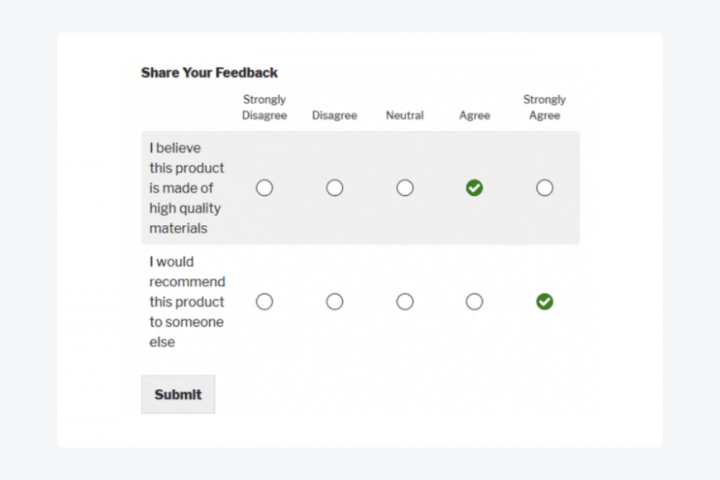Select Agree for recommend this product row
Screen dimensions: 720x480
(x=474, y=302)
